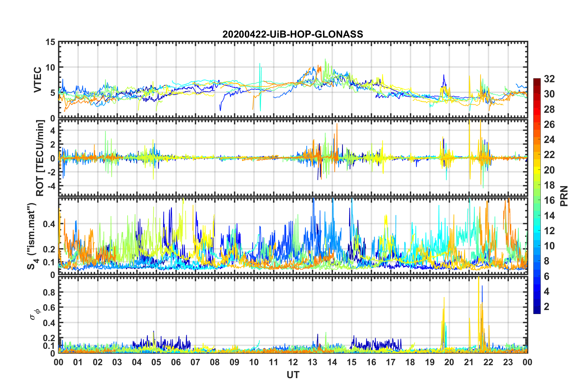This screenshot has width=586, height=392.
Task: Click the sigma-phi y-axis label
Action: click(x=35, y=314)
